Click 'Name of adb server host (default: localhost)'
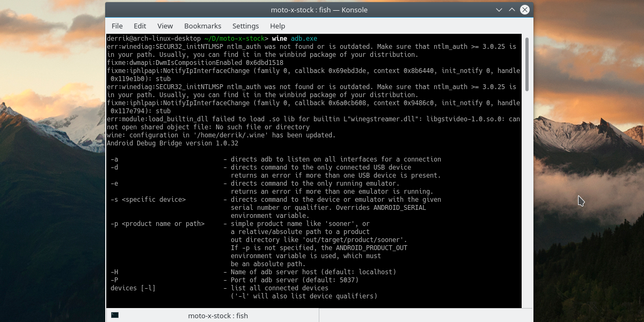The height and width of the screenshot is (322, 644). (313, 272)
